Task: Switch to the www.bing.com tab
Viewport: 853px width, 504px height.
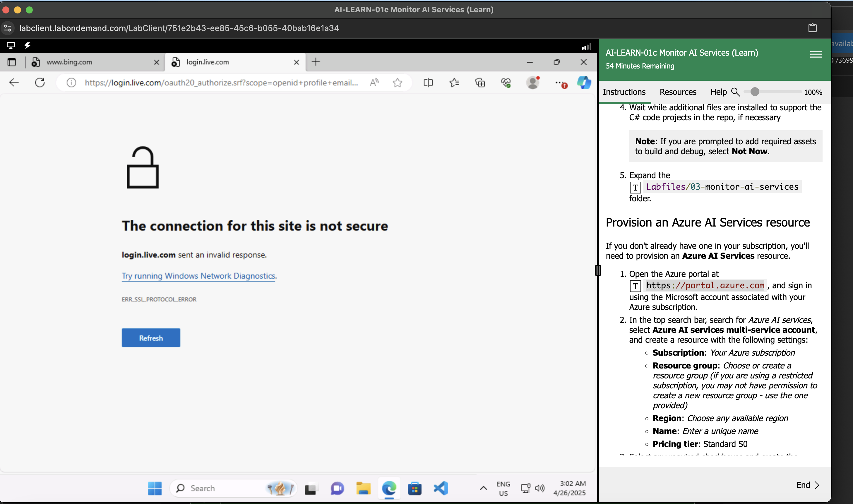Action: coord(69,62)
